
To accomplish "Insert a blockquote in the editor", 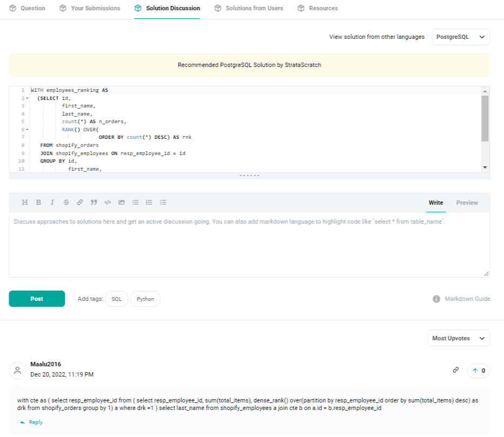I will [x=93, y=202].
